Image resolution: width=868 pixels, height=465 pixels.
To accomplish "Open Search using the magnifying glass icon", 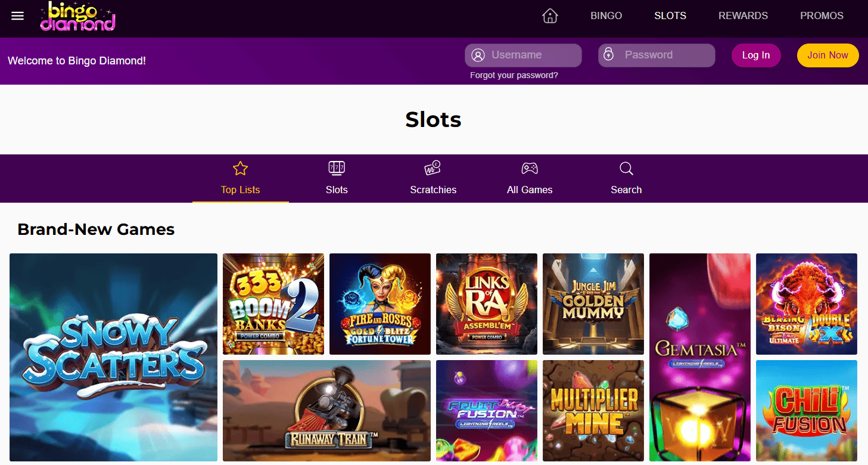I will (x=626, y=168).
